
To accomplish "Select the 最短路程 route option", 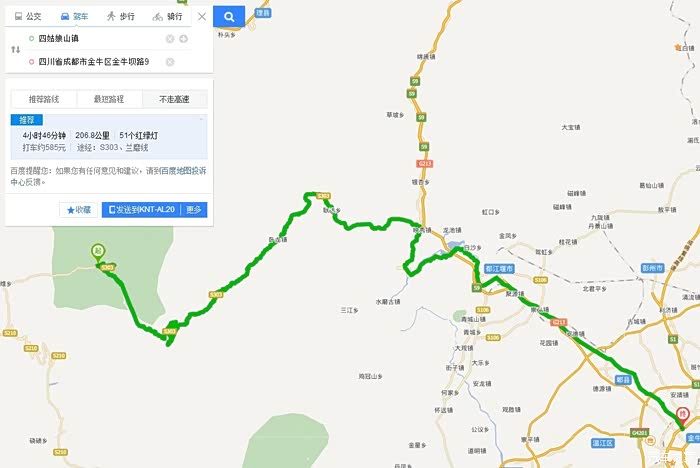I will [x=109, y=99].
